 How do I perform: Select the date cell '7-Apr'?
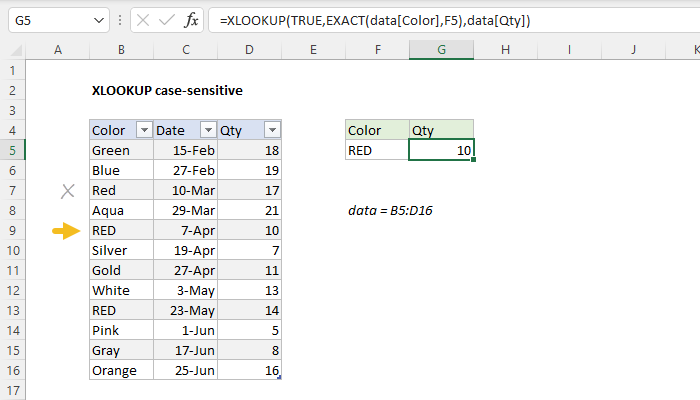(x=185, y=230)
